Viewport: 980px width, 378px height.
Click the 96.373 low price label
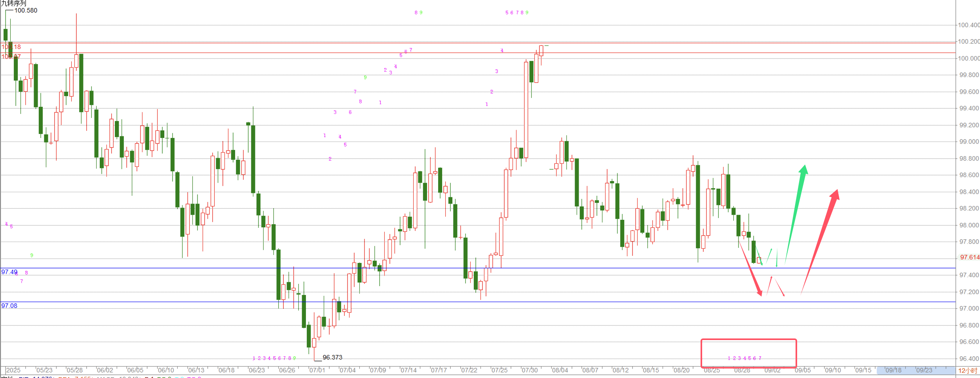pos(332,357)
